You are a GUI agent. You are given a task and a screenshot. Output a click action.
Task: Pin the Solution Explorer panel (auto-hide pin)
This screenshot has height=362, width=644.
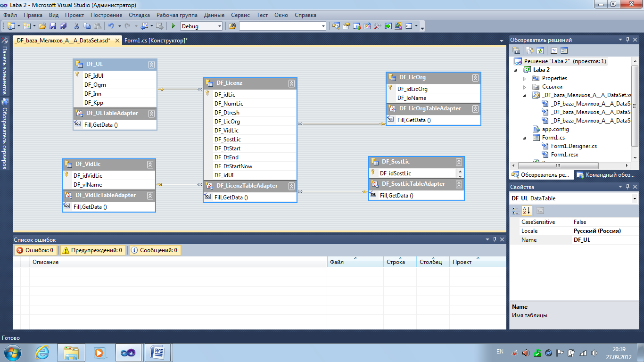pos(627,40)
